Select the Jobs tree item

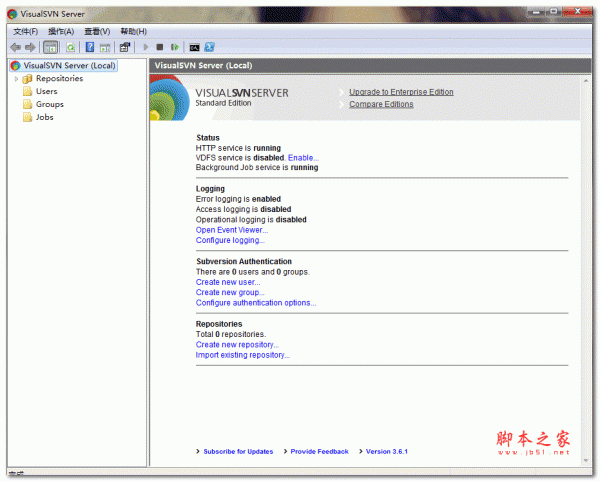point(44,117)
